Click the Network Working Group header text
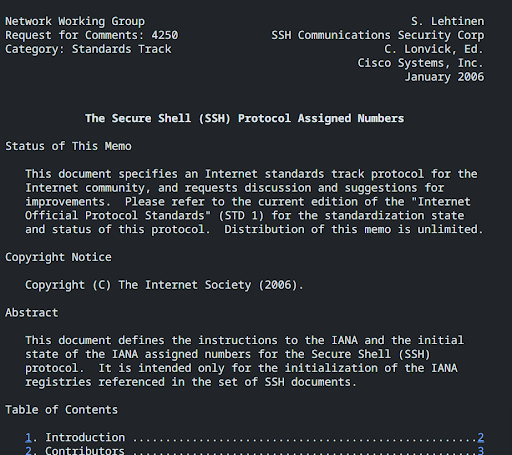Screen dimensions: 512x455 (x=75, y=21)
